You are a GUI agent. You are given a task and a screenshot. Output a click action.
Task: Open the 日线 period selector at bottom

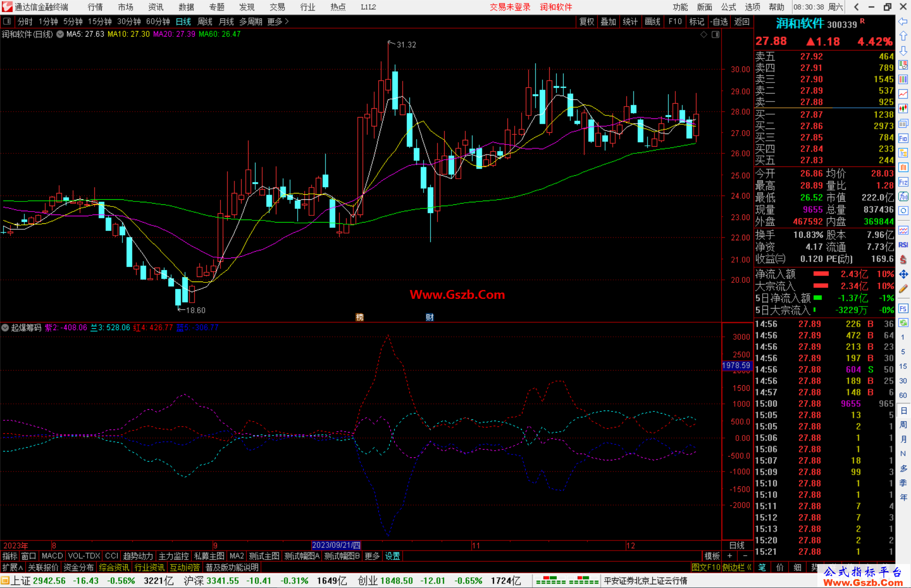click(x=737, y=545)
